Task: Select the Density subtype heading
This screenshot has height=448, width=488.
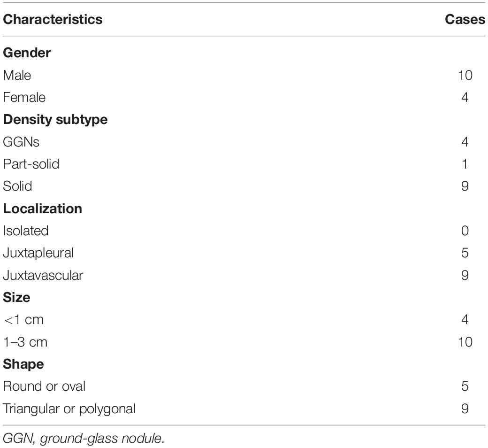Action: (55, 120)
